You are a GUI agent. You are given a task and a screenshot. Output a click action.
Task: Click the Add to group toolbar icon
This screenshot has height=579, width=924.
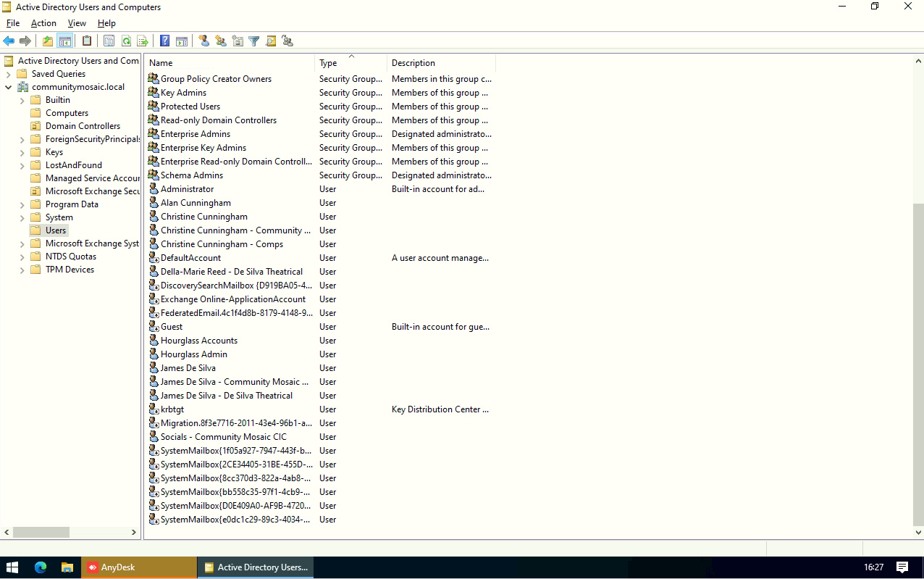pos(287,41)
